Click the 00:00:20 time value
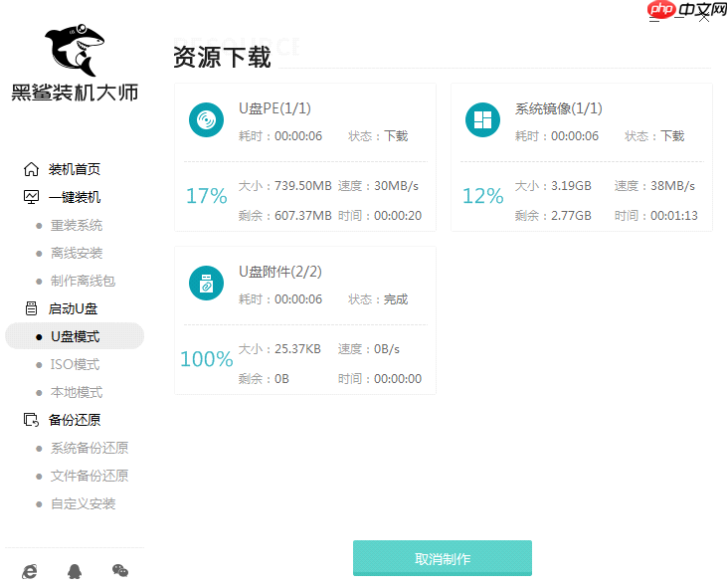 (398, 216)
